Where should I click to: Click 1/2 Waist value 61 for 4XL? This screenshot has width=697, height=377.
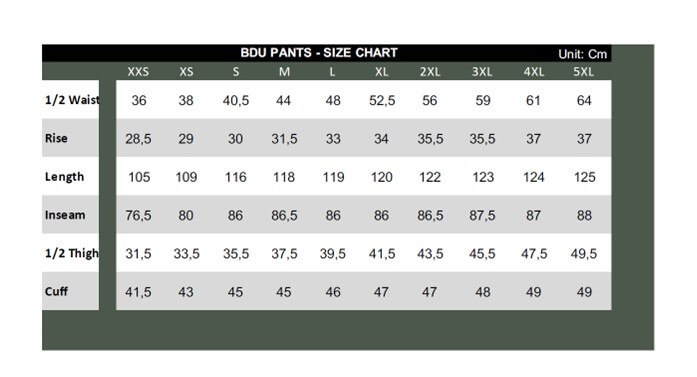[533, 100]
